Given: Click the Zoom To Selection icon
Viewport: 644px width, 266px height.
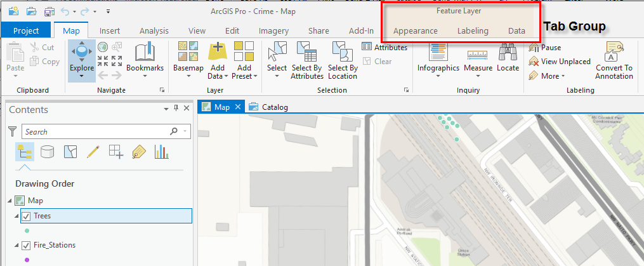Looking at the screenshot, I should point(117,47).
